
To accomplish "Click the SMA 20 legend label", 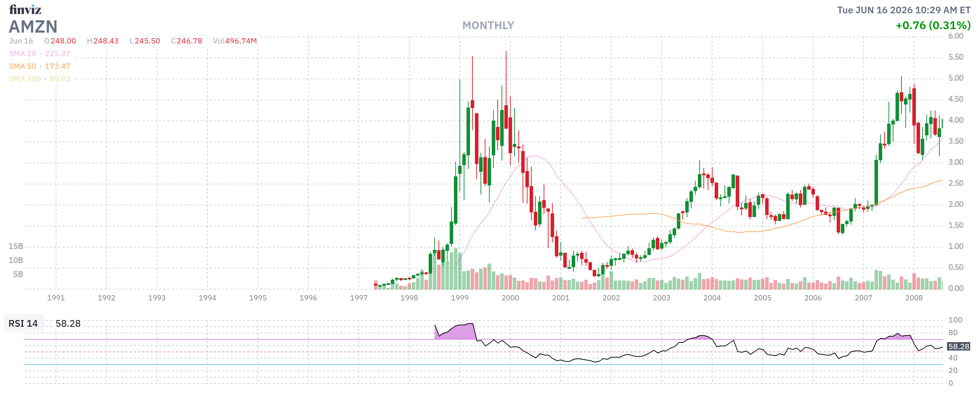I will [22, 54].
